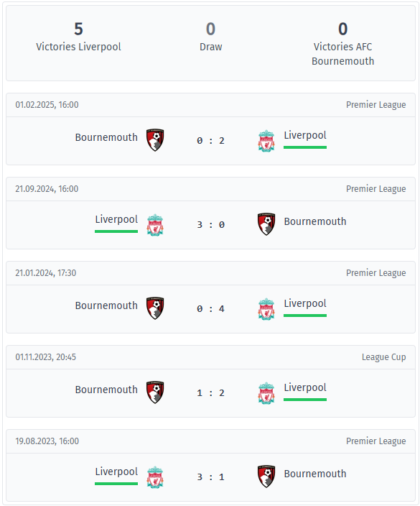Select Liverpool team name in 21.09.2024 match
The image size is (420, 506).
pyautogui.click(x=116, y=219)
